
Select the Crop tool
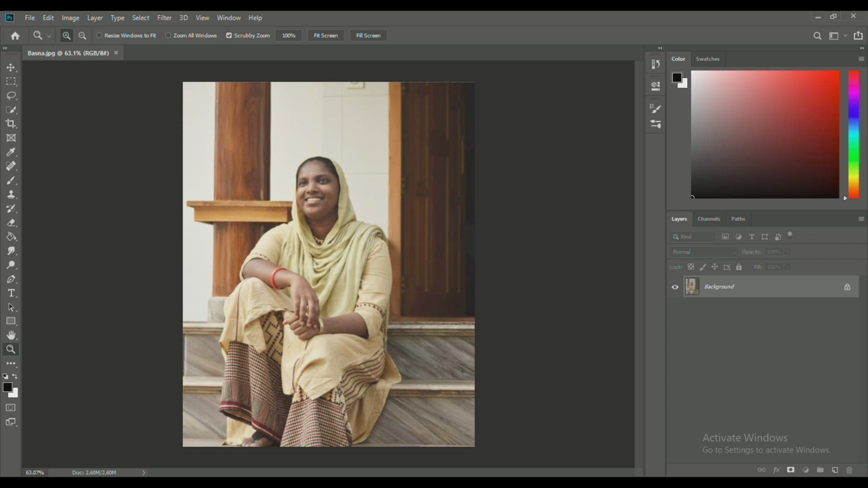click(11, 124)
